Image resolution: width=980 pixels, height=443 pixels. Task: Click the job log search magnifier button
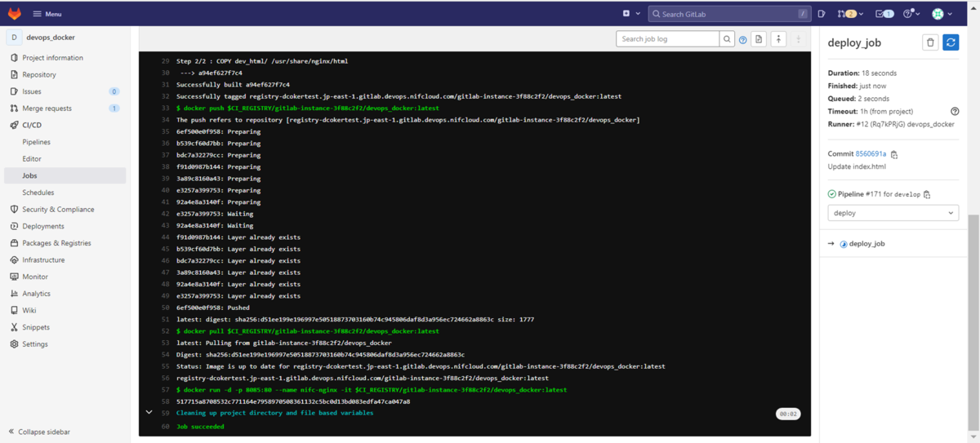pyautogui.click(x=727, y=39)
